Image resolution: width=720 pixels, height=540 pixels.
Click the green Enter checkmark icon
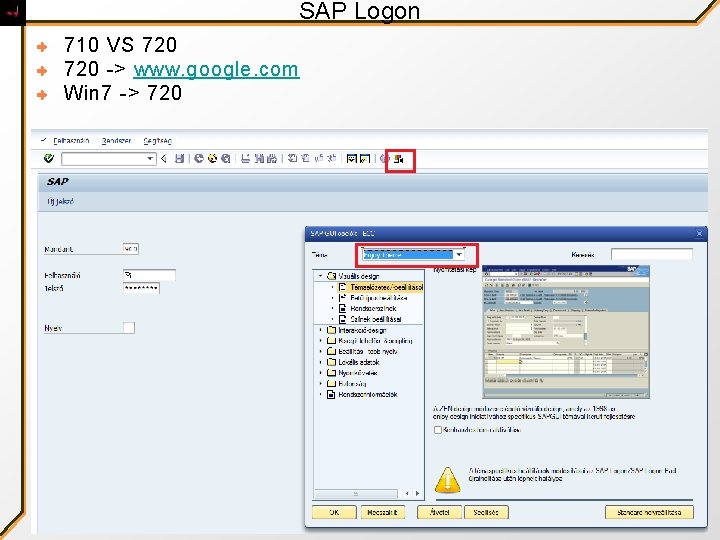coord(49,159)
